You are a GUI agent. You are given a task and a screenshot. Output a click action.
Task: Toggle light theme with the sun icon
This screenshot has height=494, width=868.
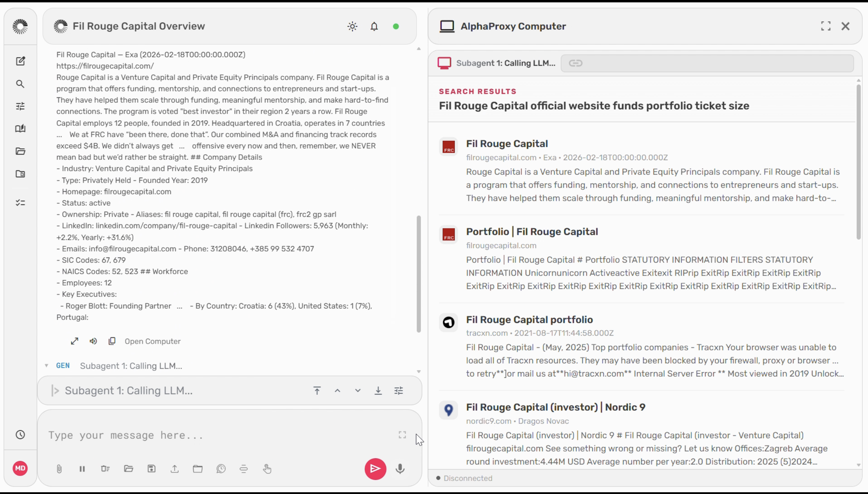[353, 27]
